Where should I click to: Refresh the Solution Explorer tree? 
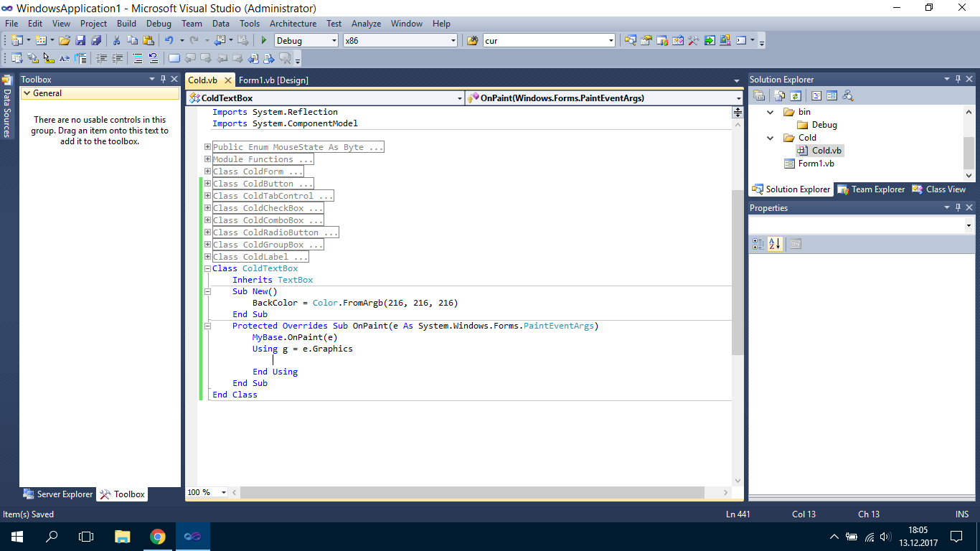tap(796, 95)
